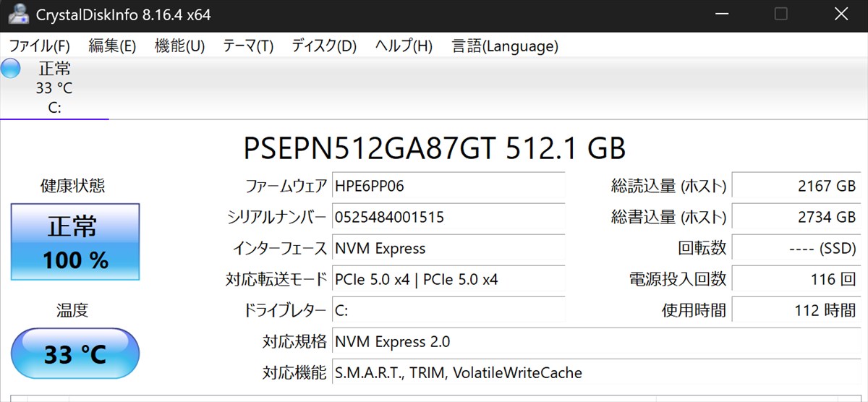Image resolution: width=868 pixels, height=402 pixels.
Task: Click the 対応規格 label
Action: (294, 341)
